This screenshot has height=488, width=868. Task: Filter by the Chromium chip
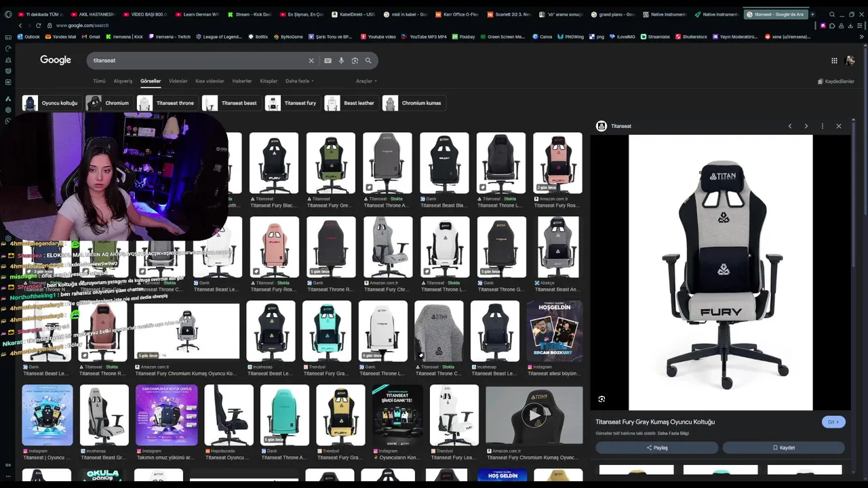pyautogui.click(x=108, y=103)
